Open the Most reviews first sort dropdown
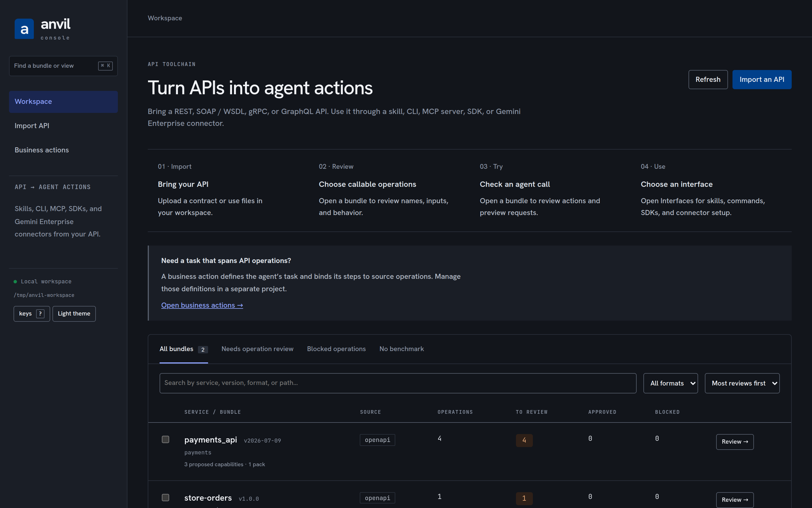Image resolution: width=812 pixels, height=508 pixels. 742,383
